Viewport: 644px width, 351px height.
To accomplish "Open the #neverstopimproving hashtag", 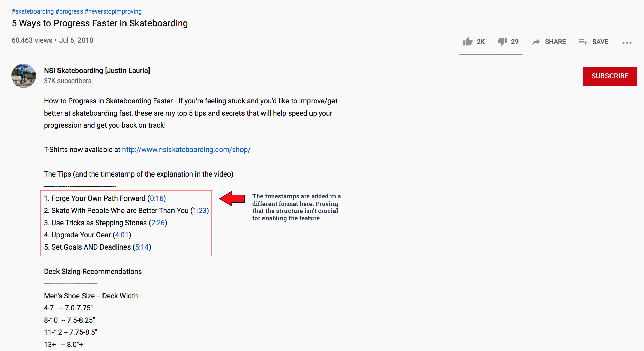I will pyautogui.click(x=113, y=11).
